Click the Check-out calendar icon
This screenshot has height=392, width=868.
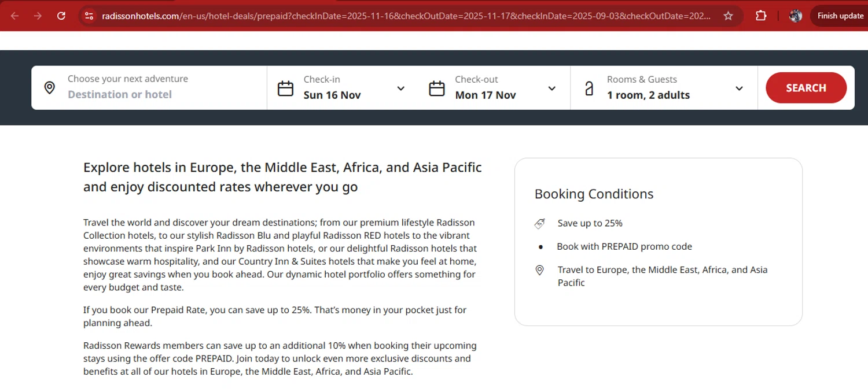437,88
